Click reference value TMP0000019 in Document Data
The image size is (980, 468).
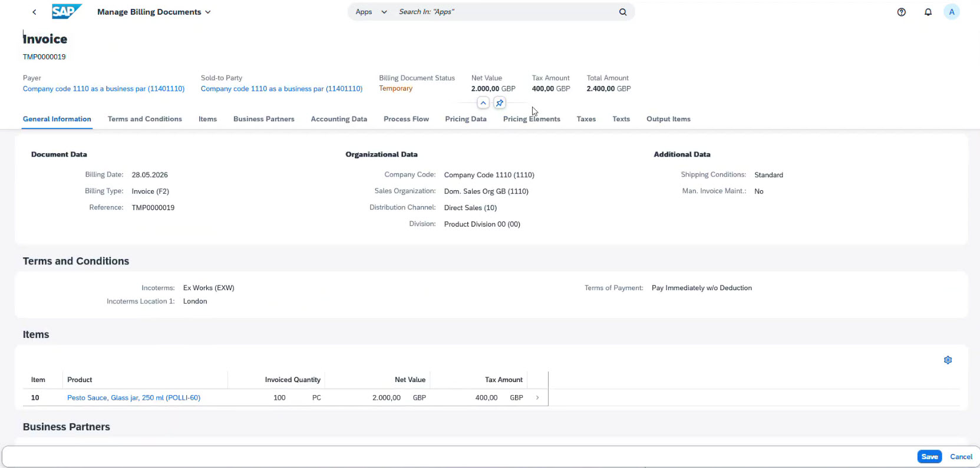(153, 208)
